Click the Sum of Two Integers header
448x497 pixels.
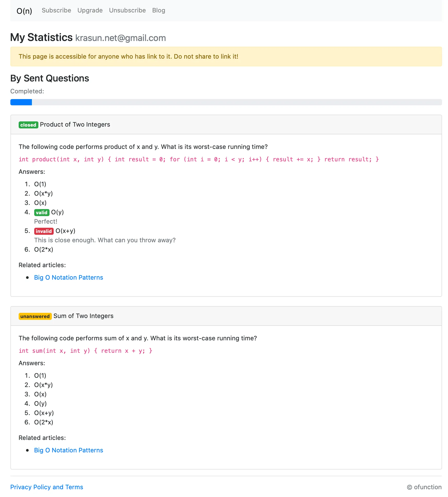(x=83, y=316)
